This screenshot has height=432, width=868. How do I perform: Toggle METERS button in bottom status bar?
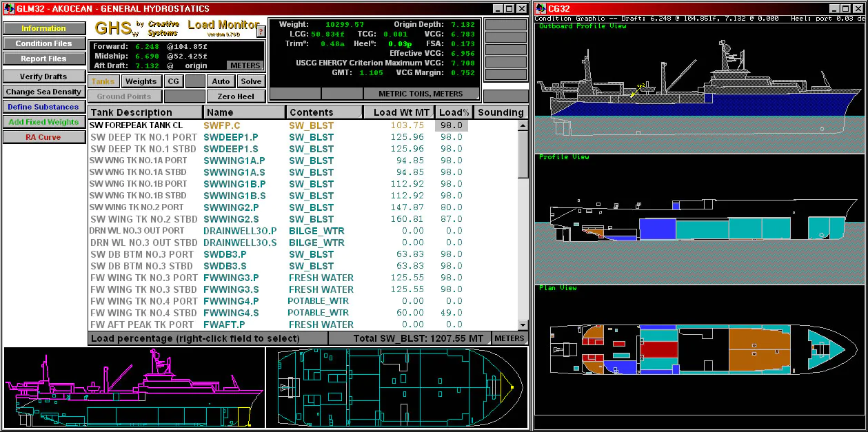tap(509, 338)
